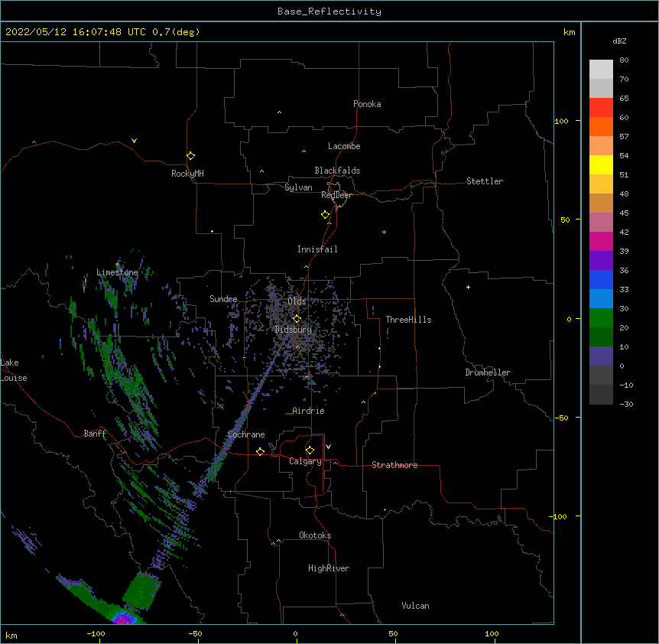
Task: Pick the bright yellow 54 dBZ legend swatch
Action: (x=601, y=164)
